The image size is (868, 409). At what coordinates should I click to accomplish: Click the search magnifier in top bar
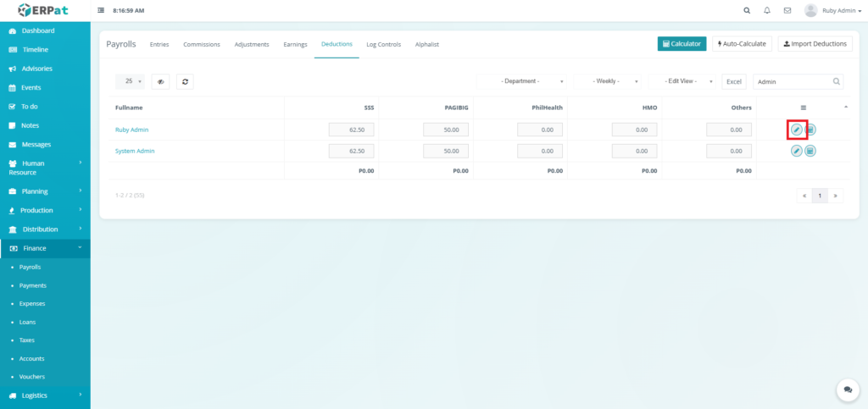747,10
